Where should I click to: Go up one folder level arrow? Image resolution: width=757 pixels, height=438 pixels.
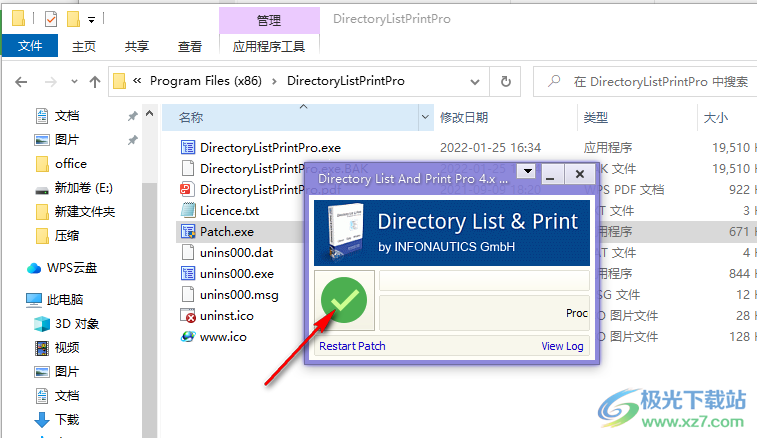pyautogui.click(x=95, y=82)
